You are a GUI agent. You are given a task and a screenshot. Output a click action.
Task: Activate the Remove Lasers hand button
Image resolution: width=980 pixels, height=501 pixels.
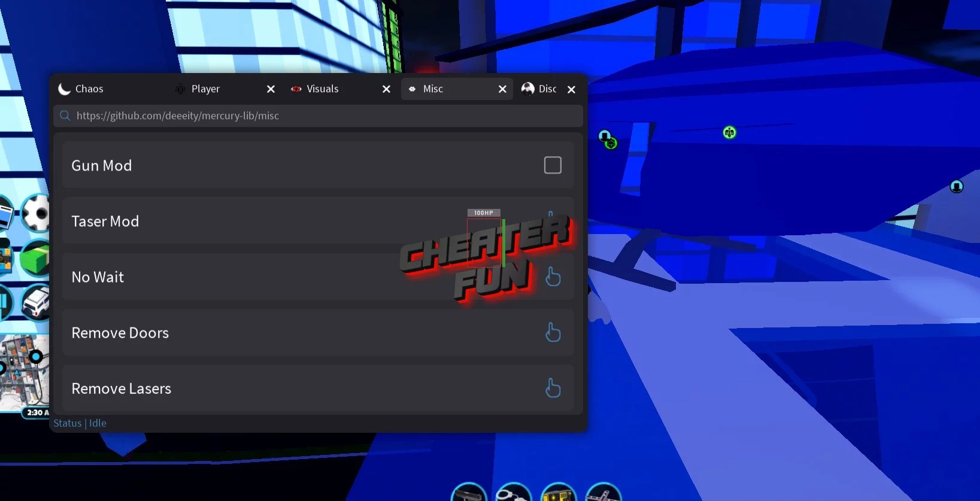coord(553,388)
